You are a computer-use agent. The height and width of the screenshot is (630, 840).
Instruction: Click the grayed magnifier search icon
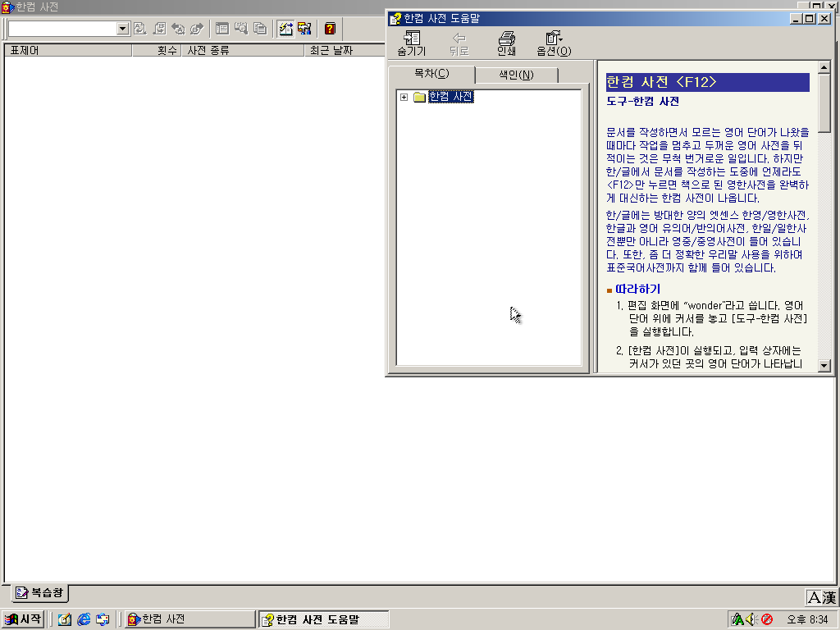coord(241,29)
